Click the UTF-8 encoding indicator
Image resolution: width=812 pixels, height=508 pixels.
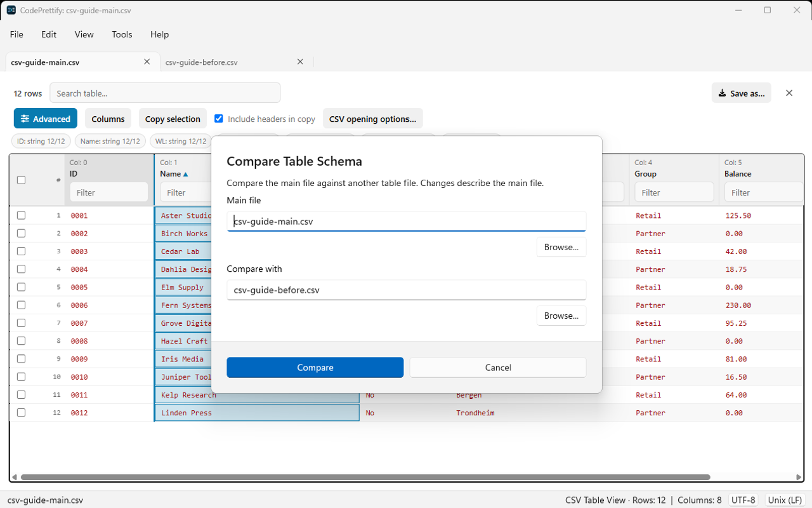pos(743,500)
